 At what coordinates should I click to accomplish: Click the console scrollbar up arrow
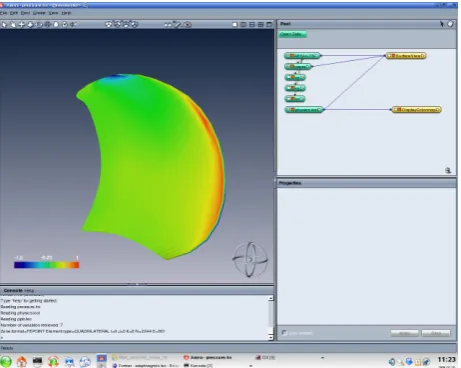tap(271, 298)
